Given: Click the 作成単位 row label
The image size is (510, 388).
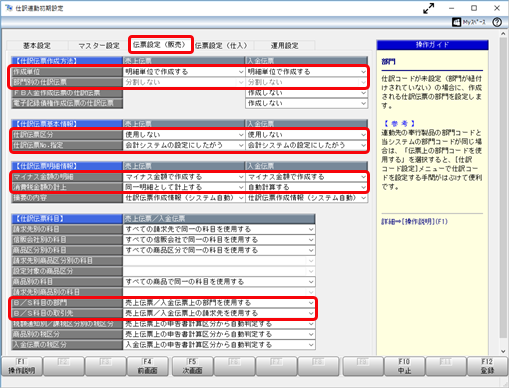Looking at the screenshot, I should (x=67, y=72).
